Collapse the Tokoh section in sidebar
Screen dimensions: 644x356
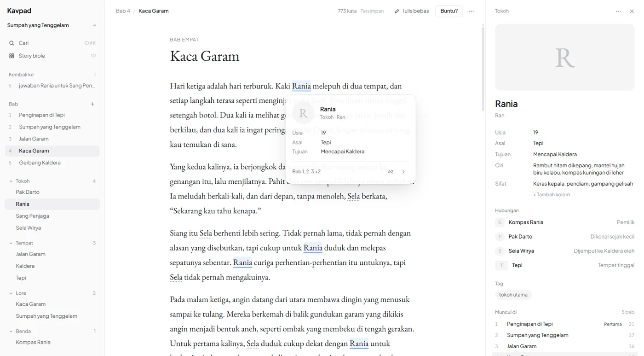11,181
